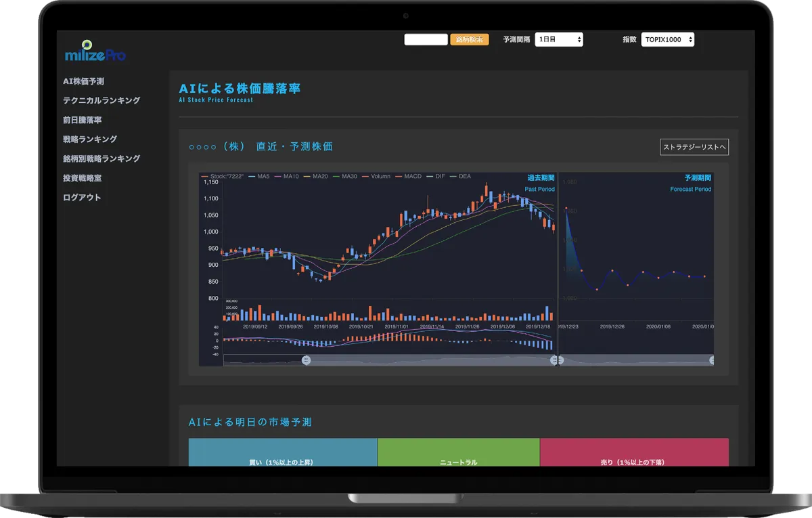The image size is (812, 518).
Task: Toggle the Stock "7222" legend marker
Action: coord(223,177)
